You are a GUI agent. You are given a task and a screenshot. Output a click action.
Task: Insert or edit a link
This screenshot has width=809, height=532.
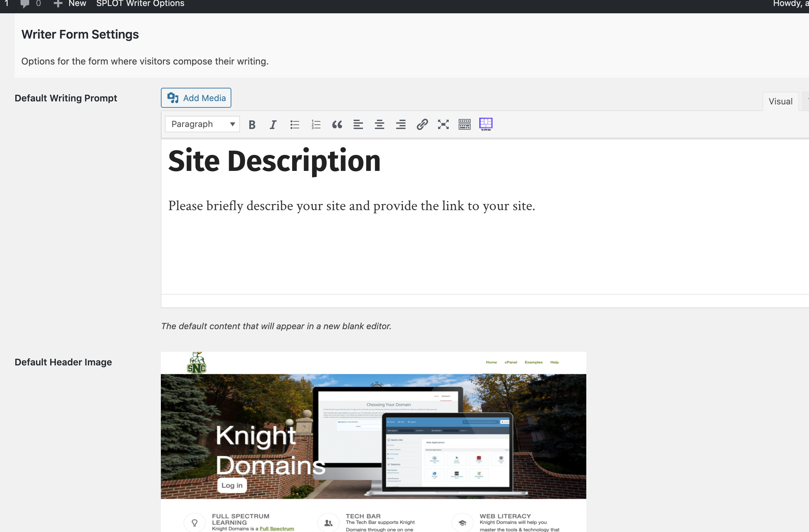[x=422, y=124]
